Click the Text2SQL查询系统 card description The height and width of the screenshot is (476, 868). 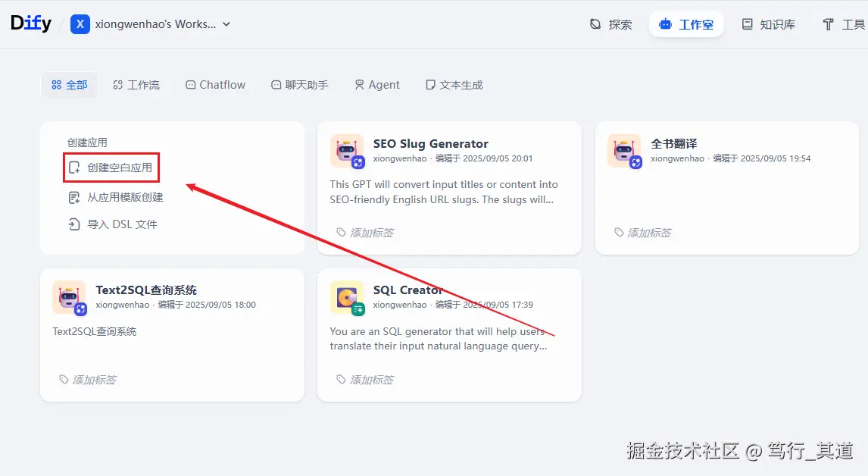95,331
